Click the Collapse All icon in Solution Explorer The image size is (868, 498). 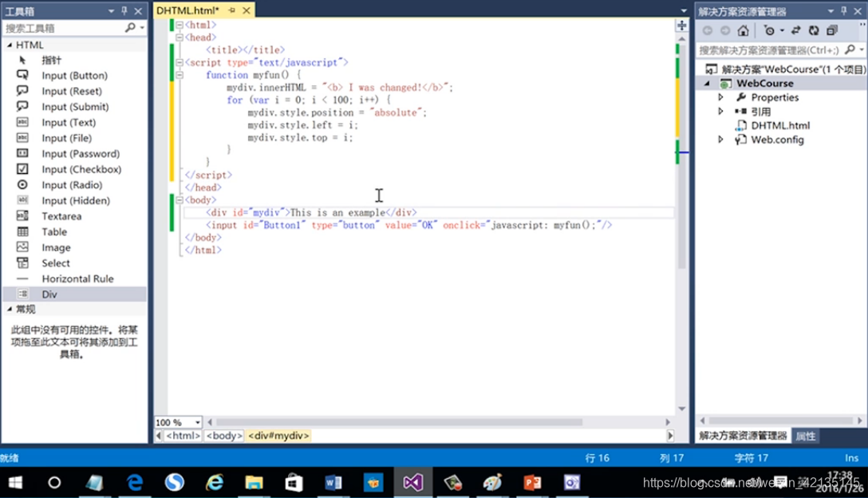[832, 30]
